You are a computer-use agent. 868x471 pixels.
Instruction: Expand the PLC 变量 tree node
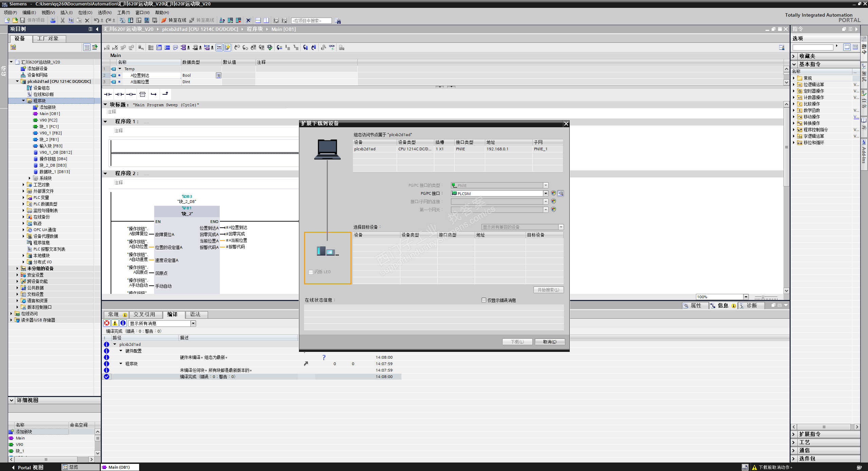point(23,197)
